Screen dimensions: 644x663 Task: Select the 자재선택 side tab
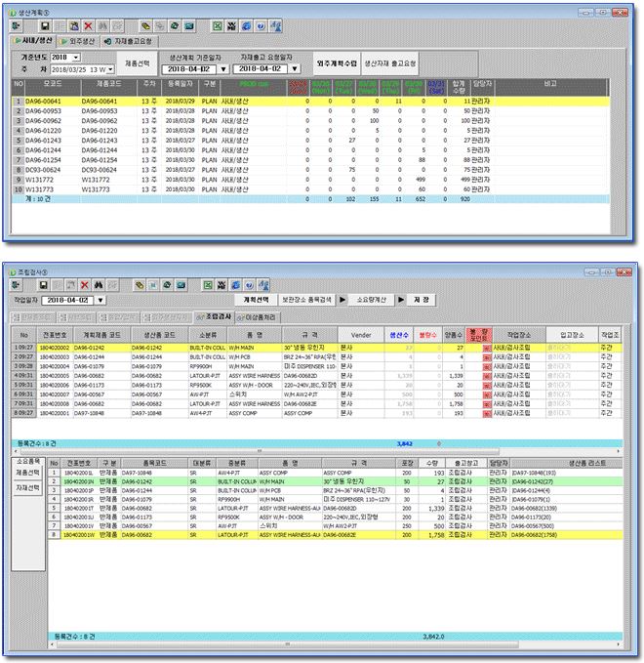(x=28, y=486)
